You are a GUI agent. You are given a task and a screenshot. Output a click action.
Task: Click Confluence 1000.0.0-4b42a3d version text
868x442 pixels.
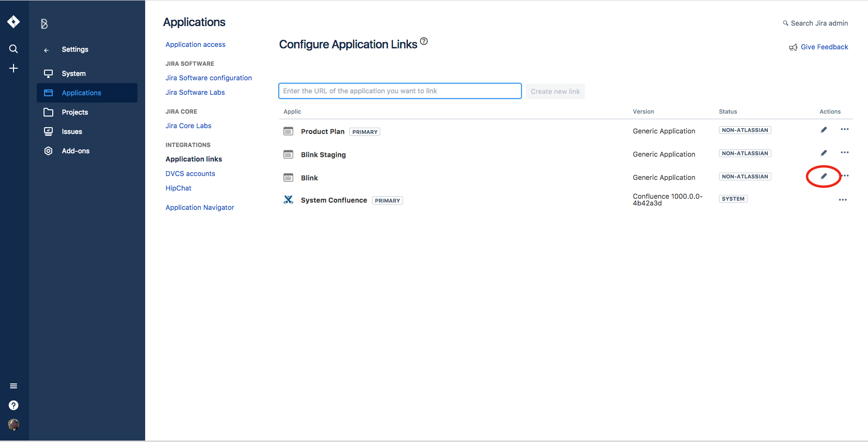pyautogui.click(x=668, y=200)
